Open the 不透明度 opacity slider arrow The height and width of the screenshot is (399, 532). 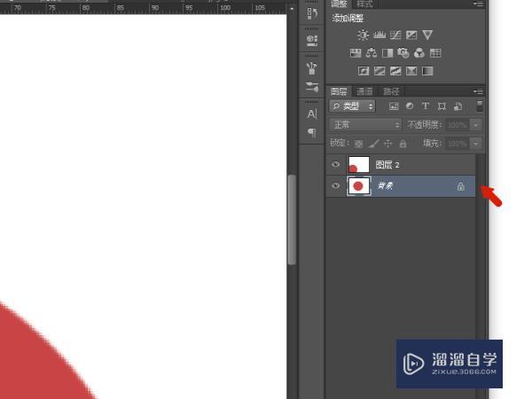(x=475, y=125)
